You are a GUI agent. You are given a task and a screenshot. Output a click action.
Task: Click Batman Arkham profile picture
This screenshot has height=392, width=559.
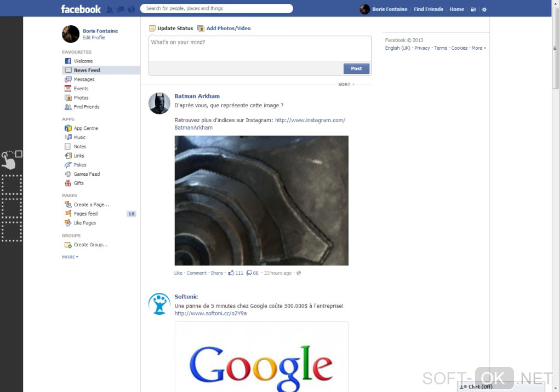[159, 103]
